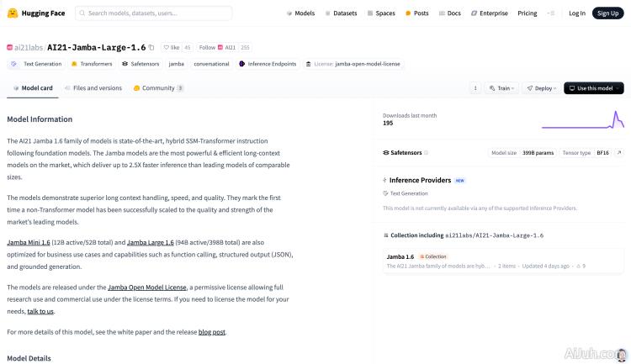Open the Jamba Open Model License link

coord(147,288)
